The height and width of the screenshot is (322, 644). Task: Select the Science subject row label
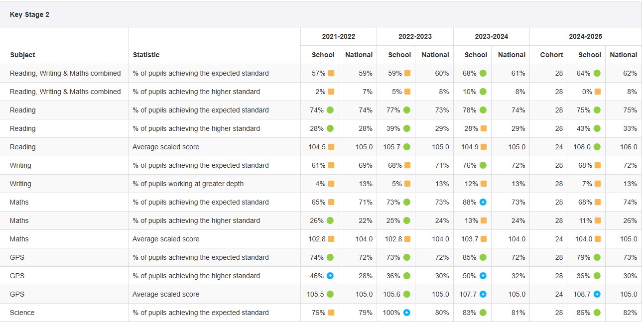click(22, 313)
